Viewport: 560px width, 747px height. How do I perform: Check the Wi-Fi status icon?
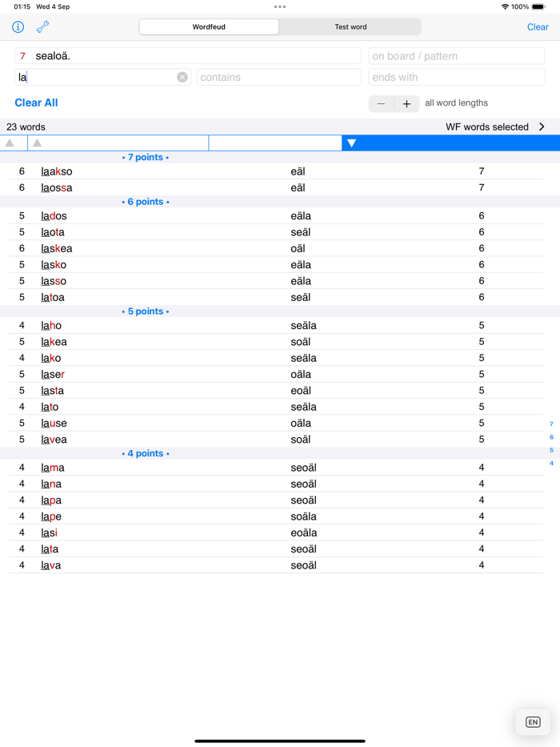(x=506, y=6)
